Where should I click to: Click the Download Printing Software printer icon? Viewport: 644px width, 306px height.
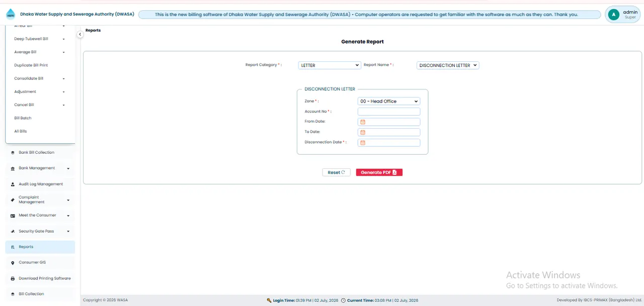tap(13, 278)
